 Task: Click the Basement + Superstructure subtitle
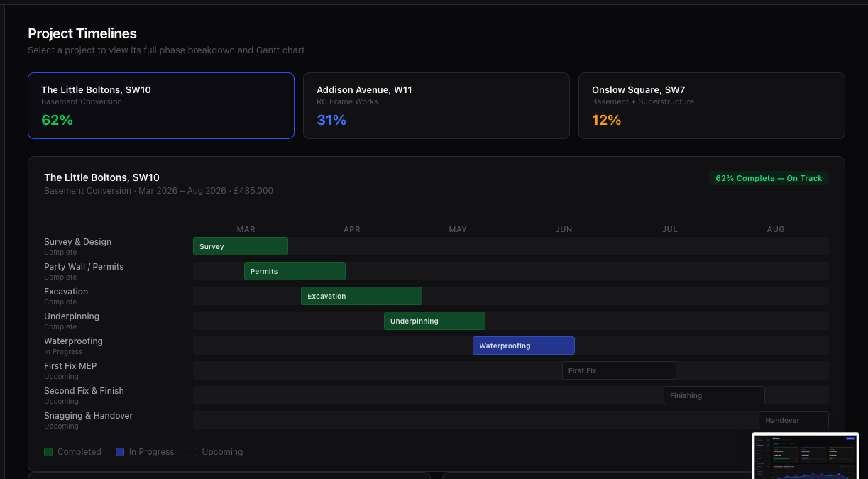(x=643, y=101)
